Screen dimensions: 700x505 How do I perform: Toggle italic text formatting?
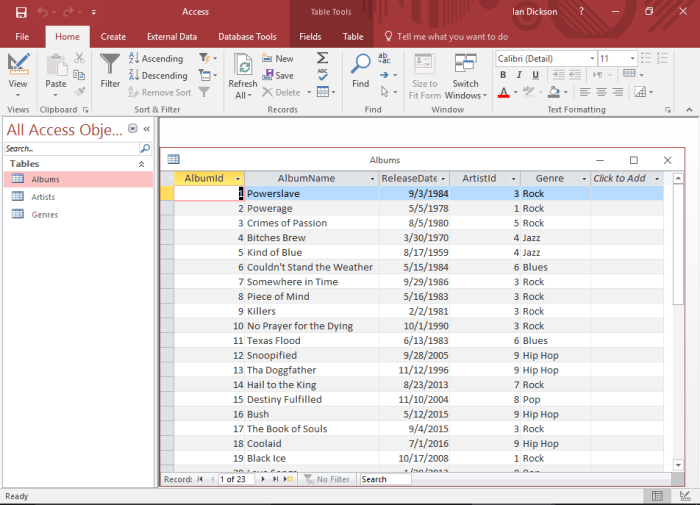pyautogui.click(x=518, y=76)
